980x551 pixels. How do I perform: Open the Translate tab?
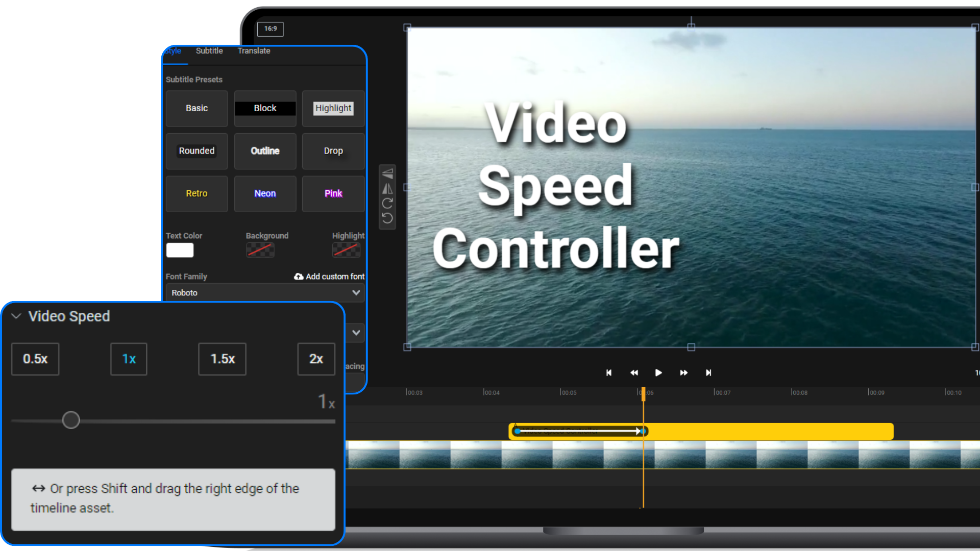click(x=254, y=51)
